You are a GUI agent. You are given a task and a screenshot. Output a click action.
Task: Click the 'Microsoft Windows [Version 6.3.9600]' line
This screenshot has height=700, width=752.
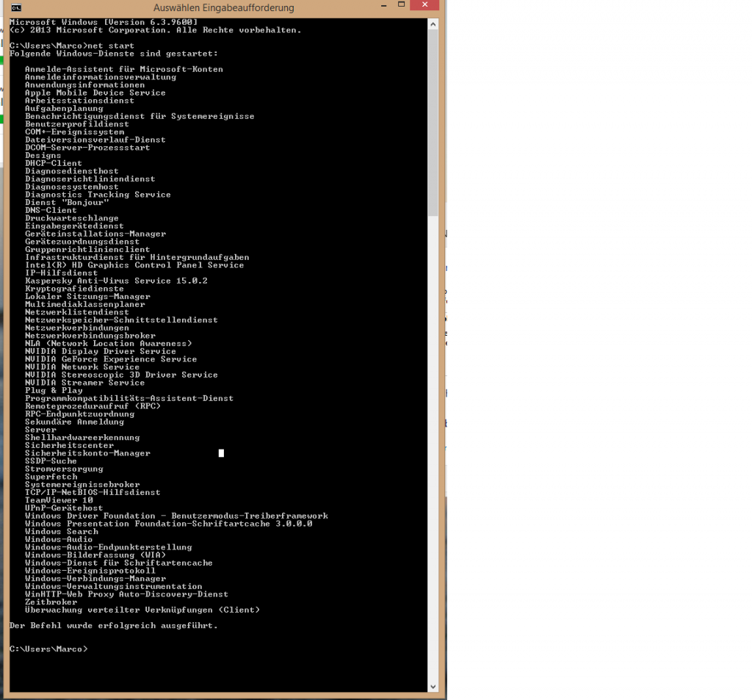click(x=103, y=22)
